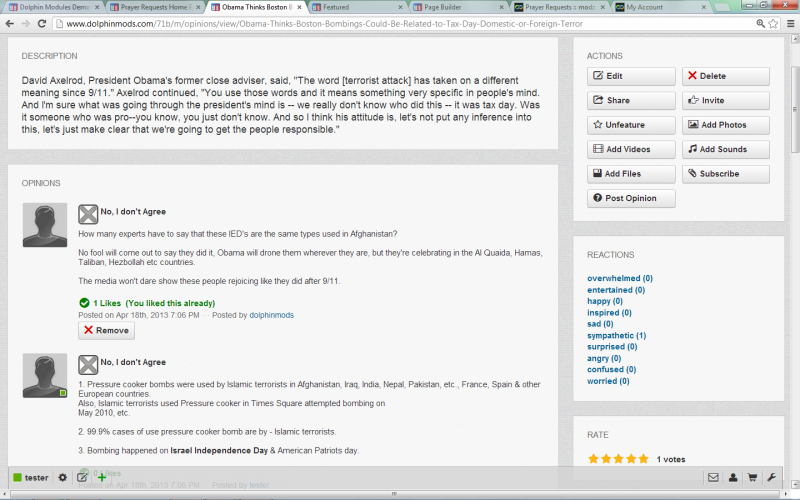The height and width of the screenshot is (500, 800).
Task: Click the Subscribe button
Action: click(x=726, y=174)
